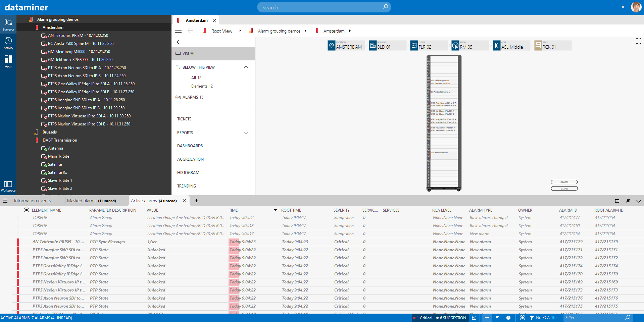The width and height of the screenshot is (644, 322).
Task: Expand the REPORTS section
Action: coord(246,132)
